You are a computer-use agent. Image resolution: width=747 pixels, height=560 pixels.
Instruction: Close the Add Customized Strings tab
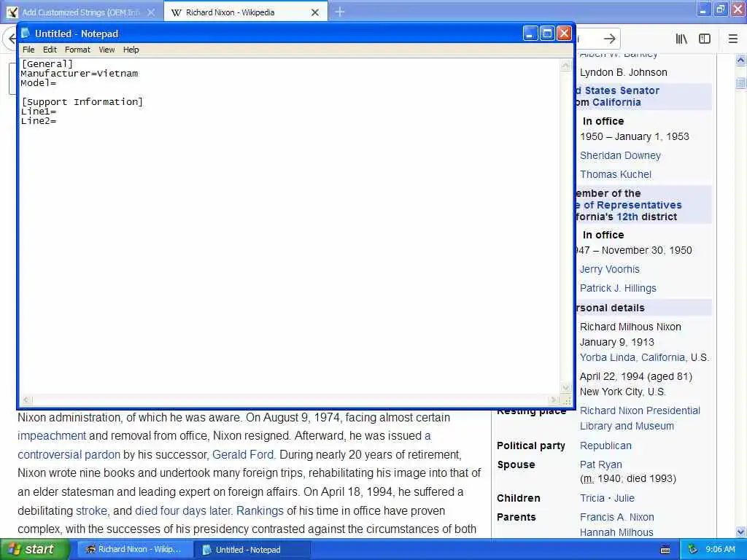pos(151,12)
